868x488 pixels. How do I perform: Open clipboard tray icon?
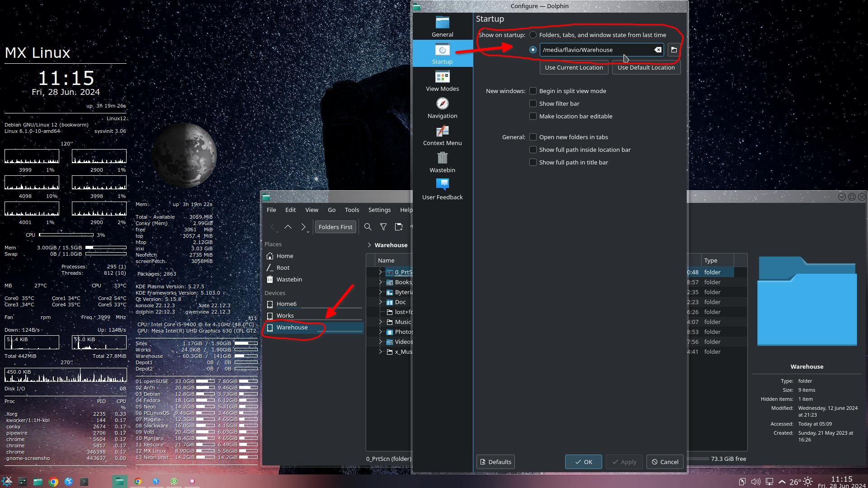coord(742,482)
